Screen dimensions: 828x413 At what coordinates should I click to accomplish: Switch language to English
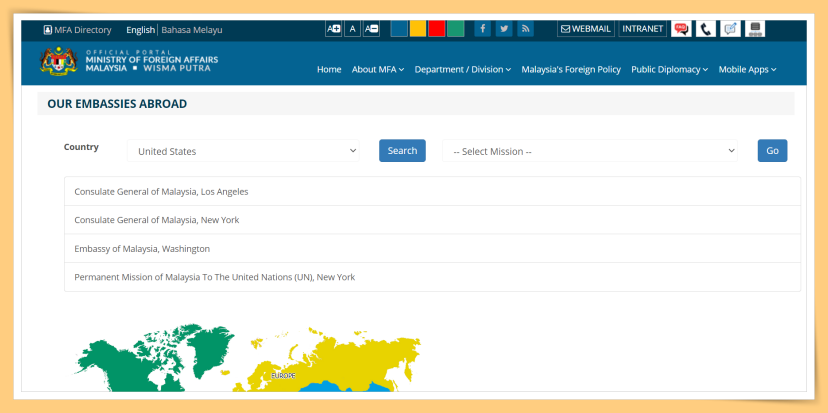pyautogui.click(x=140, y=30)
